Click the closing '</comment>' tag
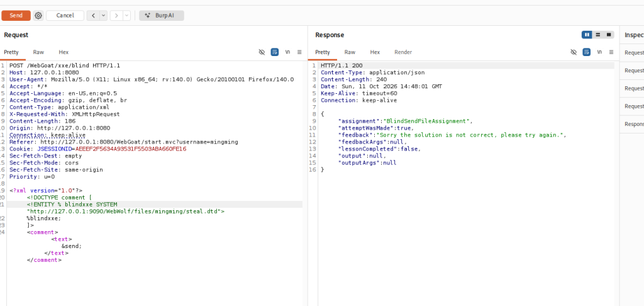644x306 pixels. click(45, 260)
